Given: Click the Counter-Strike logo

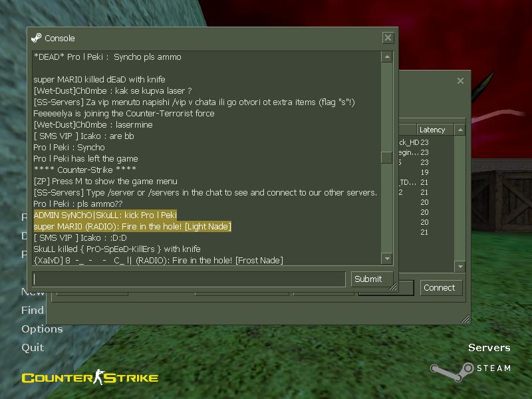Looking at the screenshot, I should (x=90, y=377).
